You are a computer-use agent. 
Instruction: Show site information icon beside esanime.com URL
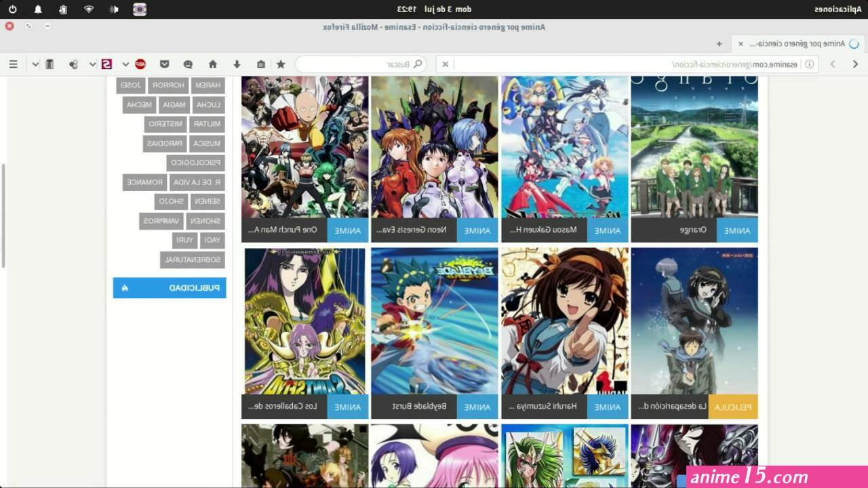coord(809,64)
